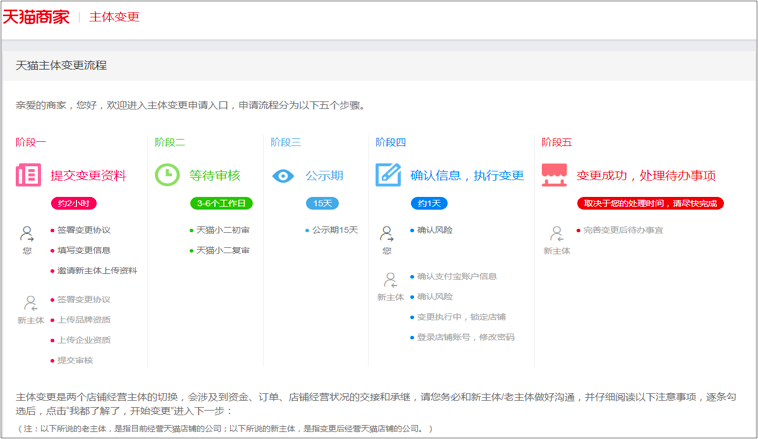The width and height of the screenshot is (758, 439).
Task: Click the 变更成功 storefront icon
Action: [554, 175]
